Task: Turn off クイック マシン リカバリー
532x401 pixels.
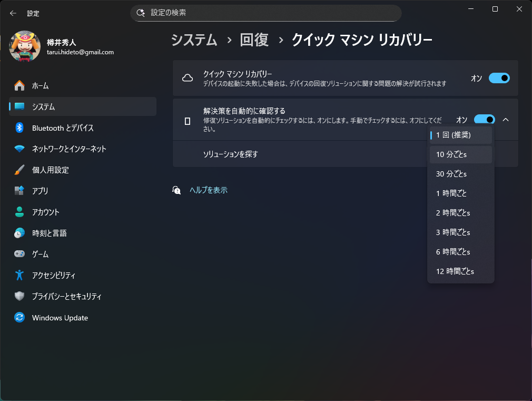Action: pyautogui.click(x=498, y=77)
